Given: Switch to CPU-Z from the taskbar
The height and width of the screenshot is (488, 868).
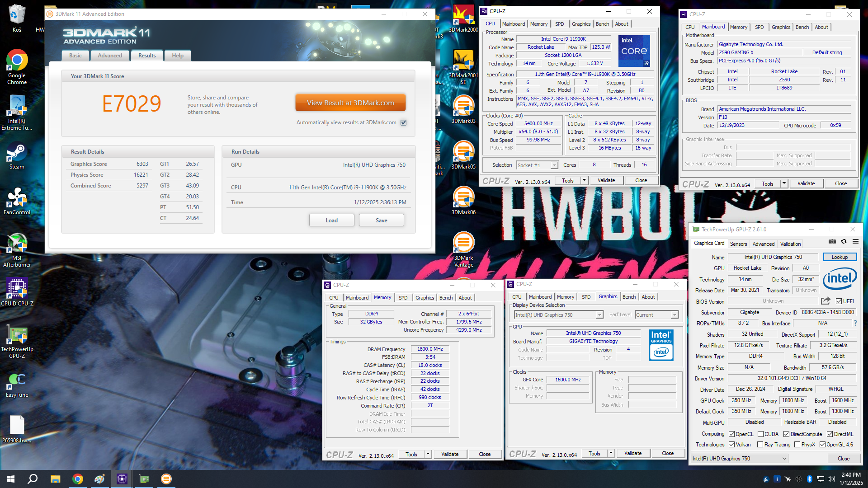Looking at the screenshot, I should [x=122, y=479].
